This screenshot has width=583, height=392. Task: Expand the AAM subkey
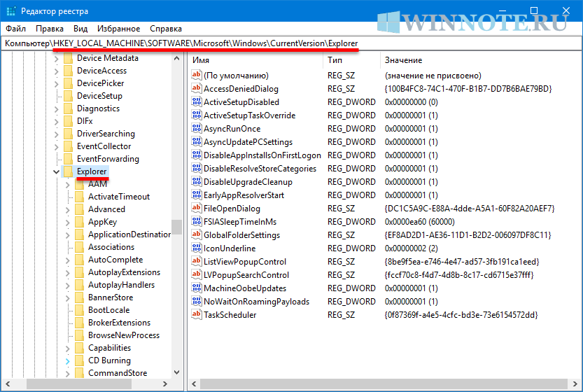[x=67, y=185]
